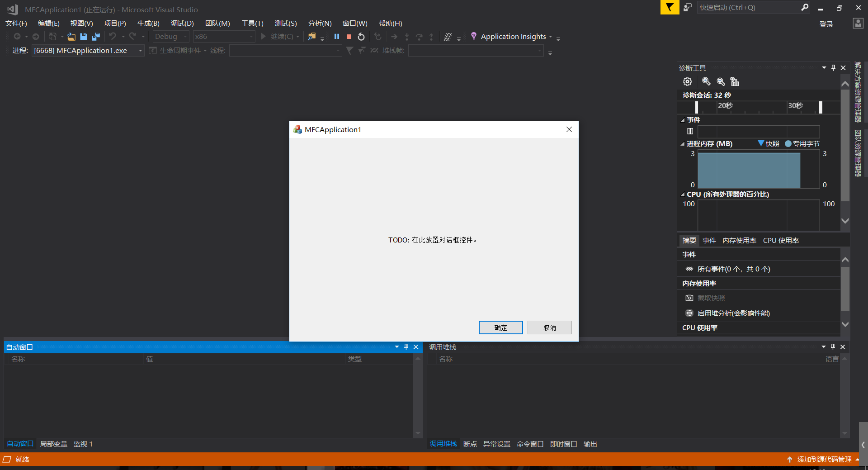Pin the Call Stack panel
The image size is (868, 470).
pyautogui.click(x=833, y=347)
